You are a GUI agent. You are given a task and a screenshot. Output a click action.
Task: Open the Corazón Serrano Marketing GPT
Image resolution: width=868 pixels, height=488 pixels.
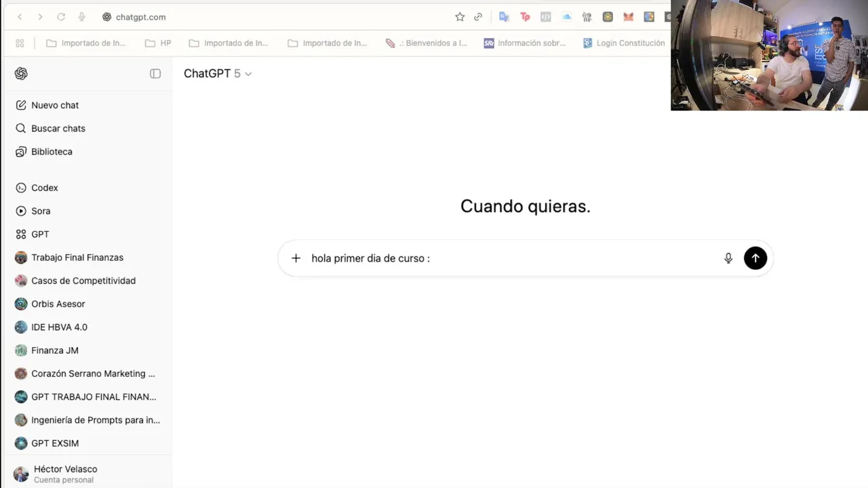point(86,373)
